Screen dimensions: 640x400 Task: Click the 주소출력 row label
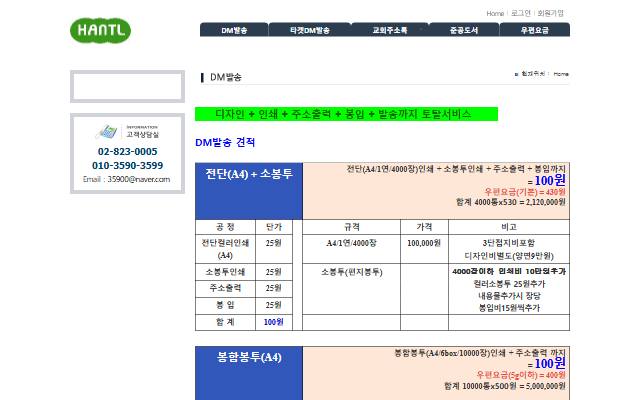click(x=225, y=288)
